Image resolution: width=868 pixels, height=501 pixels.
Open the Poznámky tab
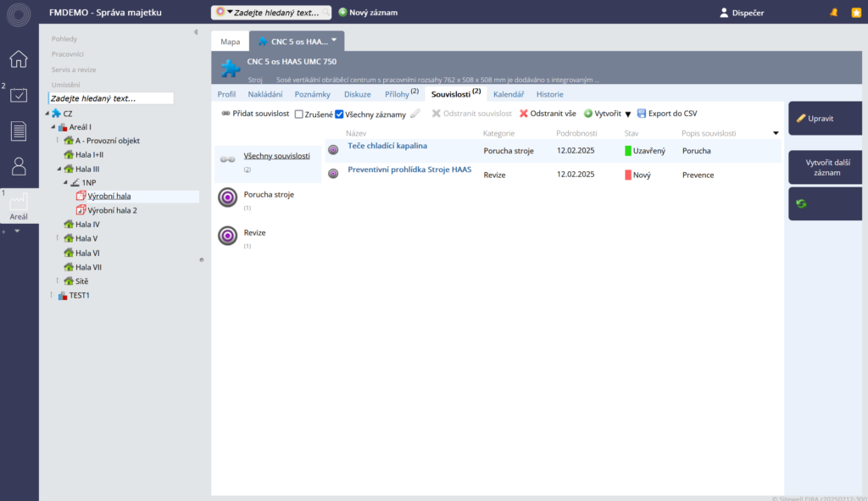pos(312,94)
